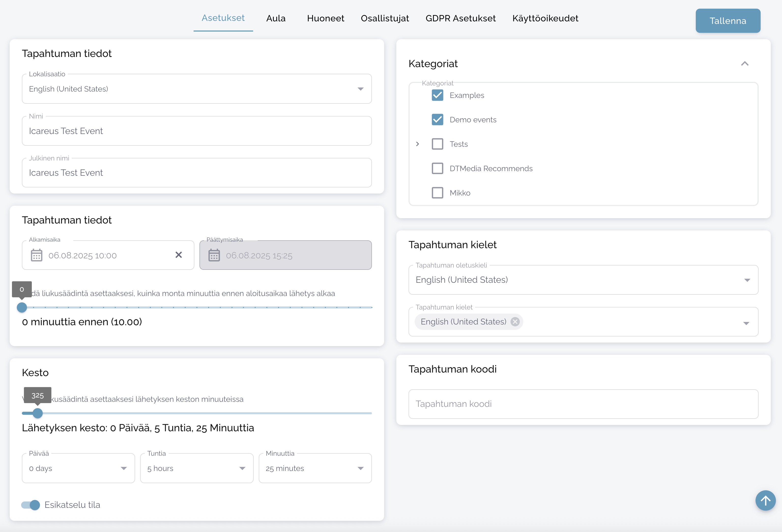782x532 pixels.
Task: Uncheck the Examples category checkbox
Action: 438,95
